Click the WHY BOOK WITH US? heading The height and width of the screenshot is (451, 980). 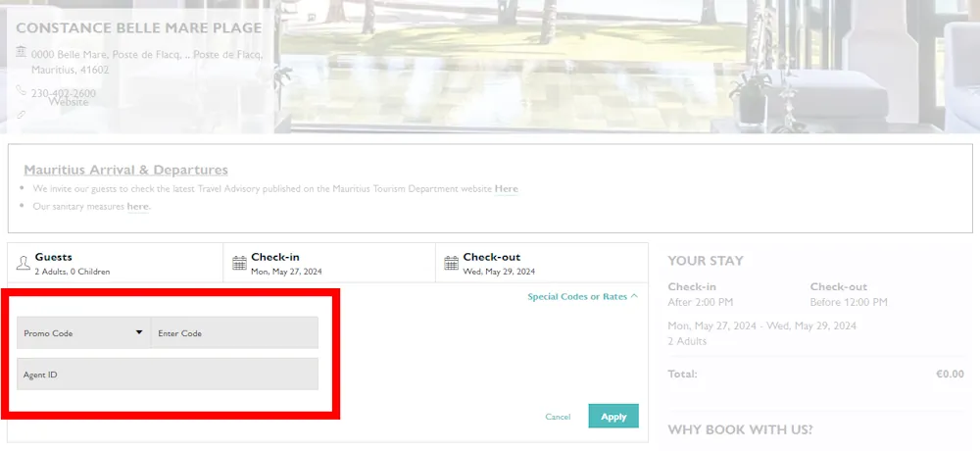click(741, 429)
